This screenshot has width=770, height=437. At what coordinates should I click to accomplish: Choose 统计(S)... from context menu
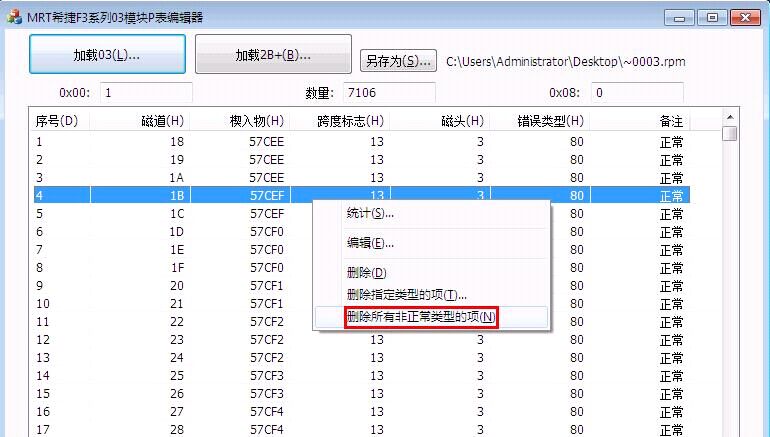(x=431, y=213)
